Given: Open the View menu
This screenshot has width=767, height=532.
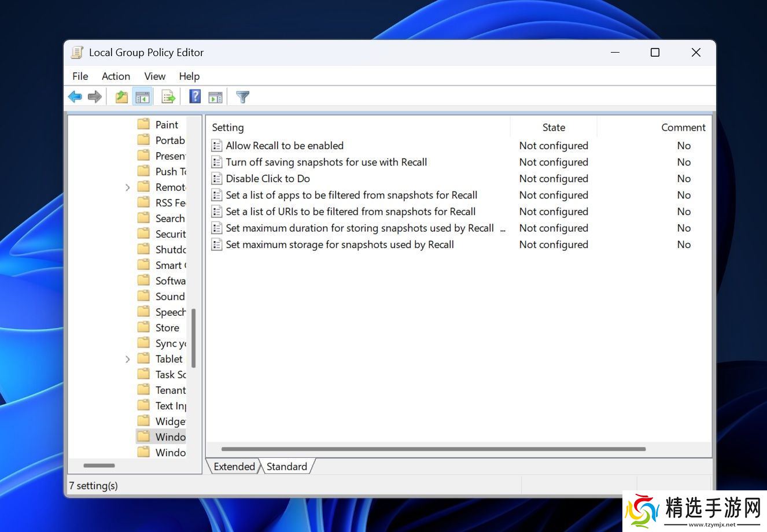Looking at the screenshot, I should point(154,76).
